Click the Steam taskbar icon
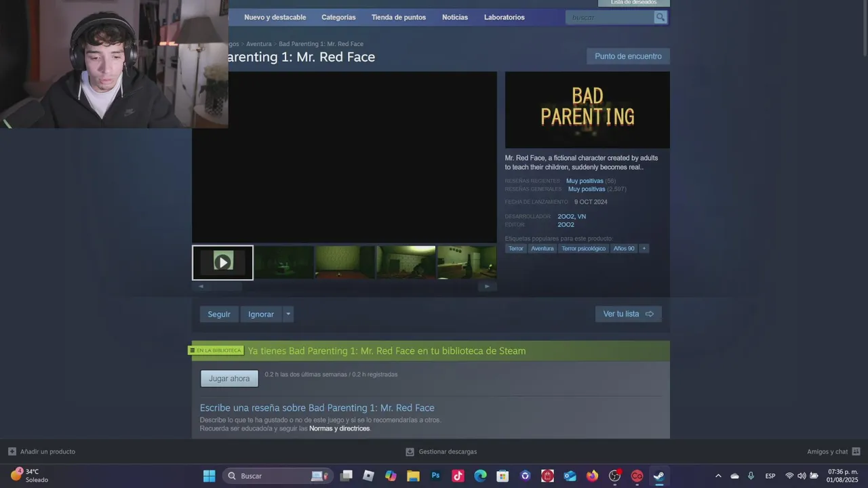The width and height of the screenshot is (868, 488). tap(658, 476)
